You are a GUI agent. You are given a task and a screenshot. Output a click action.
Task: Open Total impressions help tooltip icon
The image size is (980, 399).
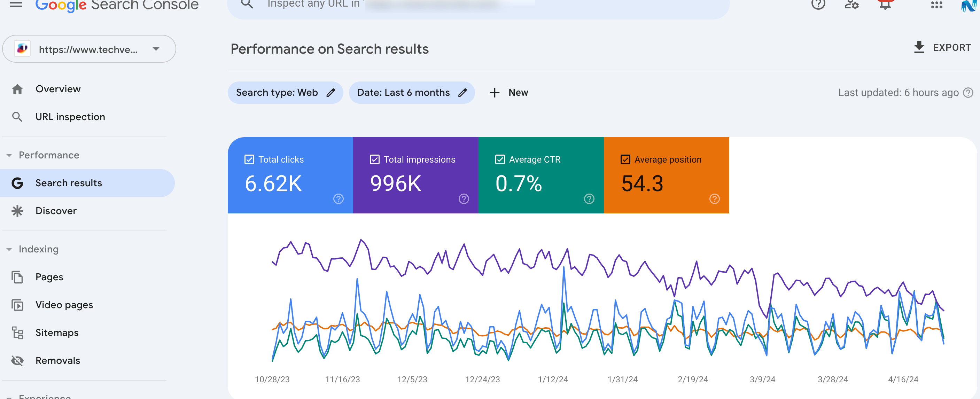coord(464,198)
